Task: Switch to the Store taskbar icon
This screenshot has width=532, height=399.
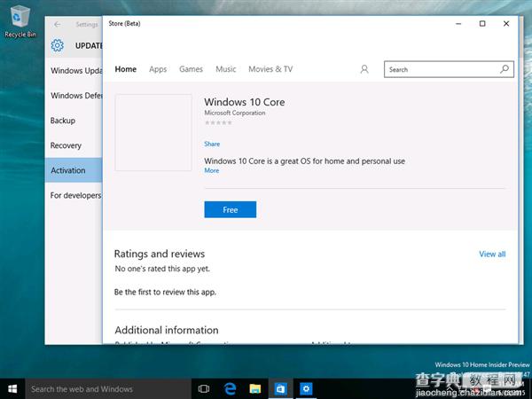Action: point(280,389)
